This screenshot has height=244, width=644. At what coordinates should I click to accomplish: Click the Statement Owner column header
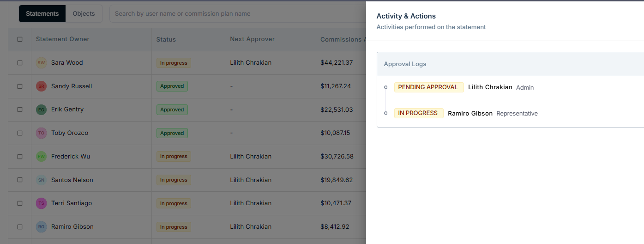(63, 39)
